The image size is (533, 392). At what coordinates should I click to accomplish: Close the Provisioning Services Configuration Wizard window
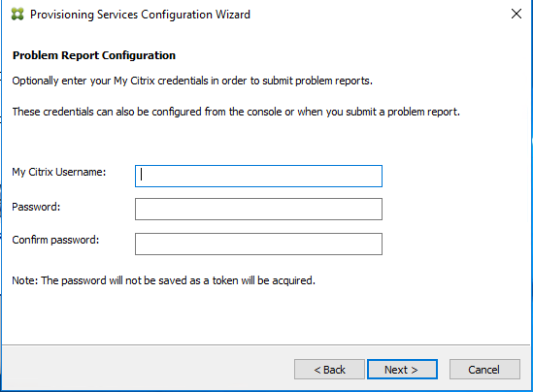[516, 14]
